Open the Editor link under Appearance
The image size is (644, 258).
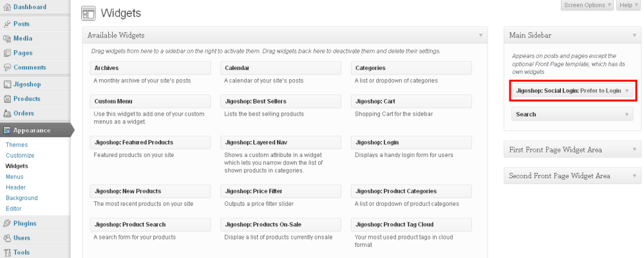click(14, 208)
